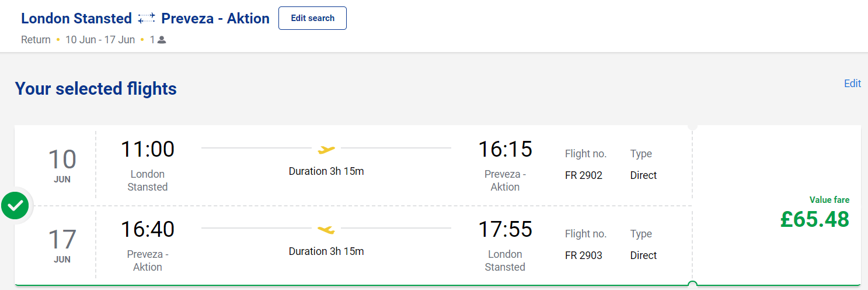Click the Preveza - Aktion destination title
Screen dimensions: 868x290
point(215,19)
